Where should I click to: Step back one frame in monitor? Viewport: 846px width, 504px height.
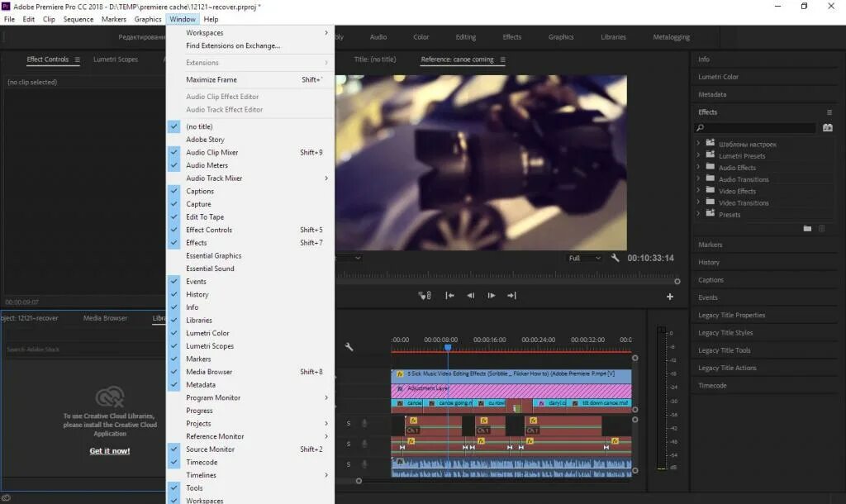470,296
